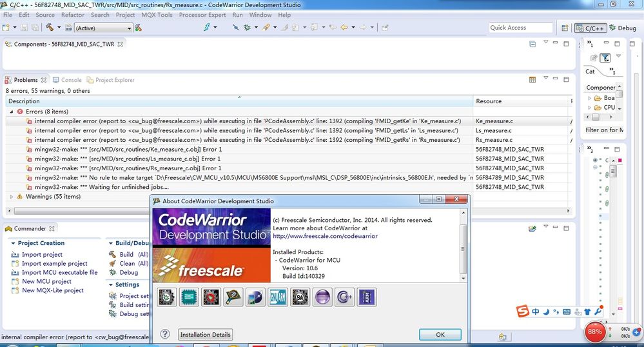Click the ARM plugin icon in the About dialog
This screenshot has width=644, height=347.
point(366,297)
